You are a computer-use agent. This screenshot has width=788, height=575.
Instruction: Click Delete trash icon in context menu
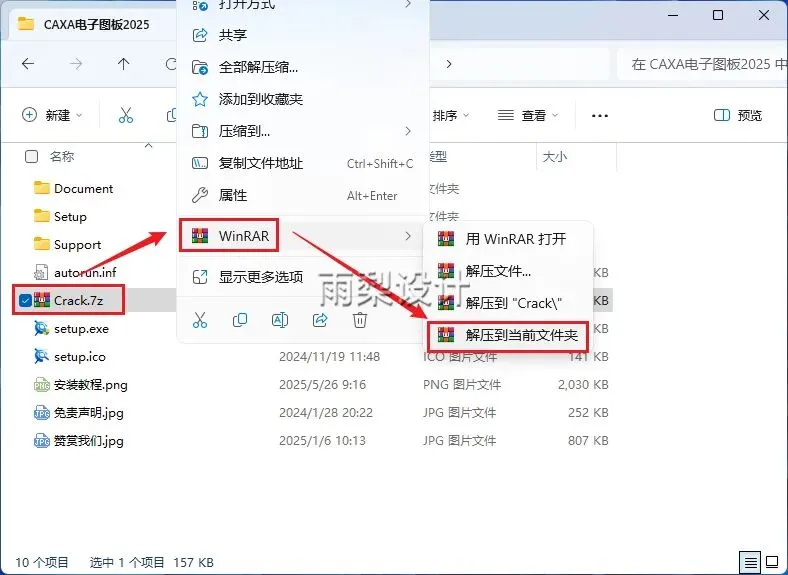[x=360, y=320]
